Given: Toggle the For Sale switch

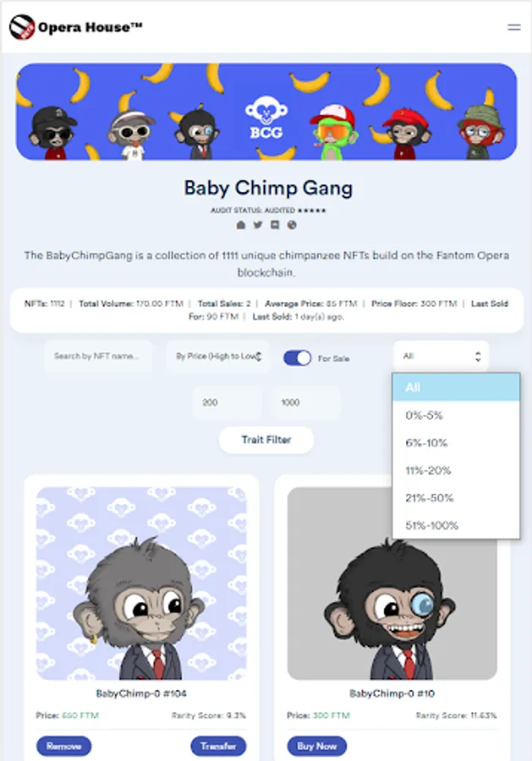Looking at the screenshot, I should pos(297,358).
